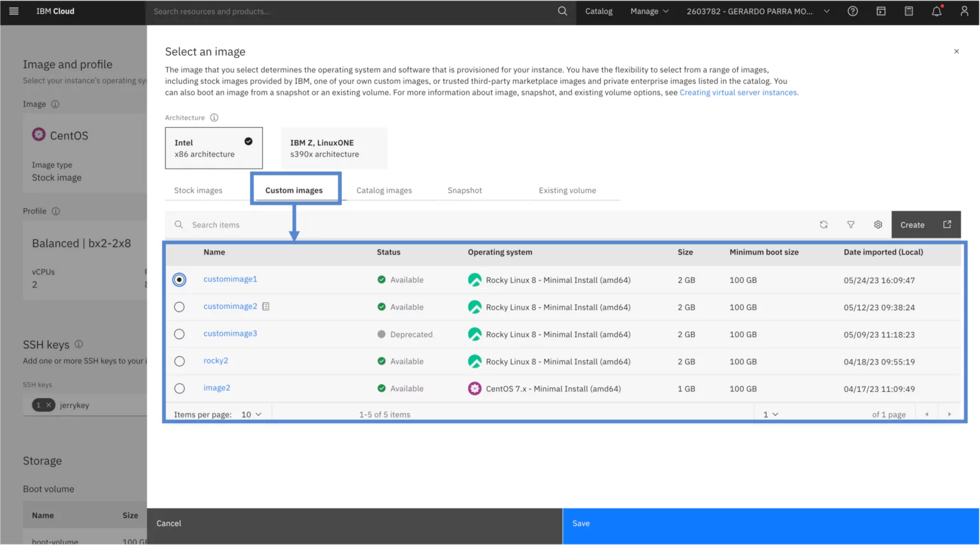
Task: Click the Cancel button
Action: coord(355,526)
